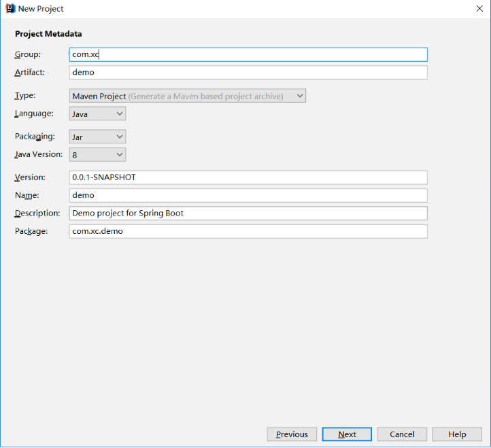Open Help for this dialog
Screen dimensions: 491x448
[x=457, y=434]
